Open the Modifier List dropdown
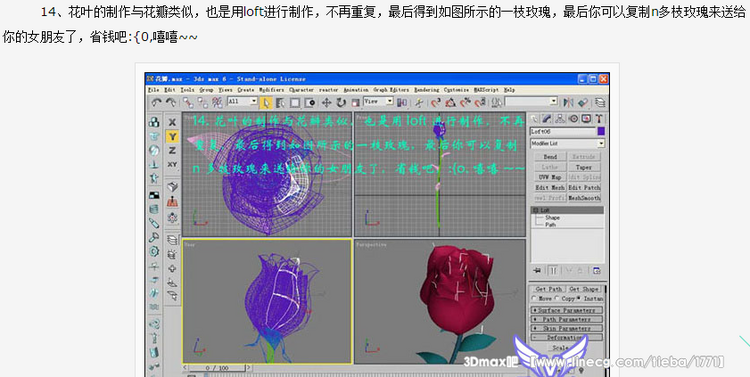This screenshot has height=377, width=750. pos(567,144)
